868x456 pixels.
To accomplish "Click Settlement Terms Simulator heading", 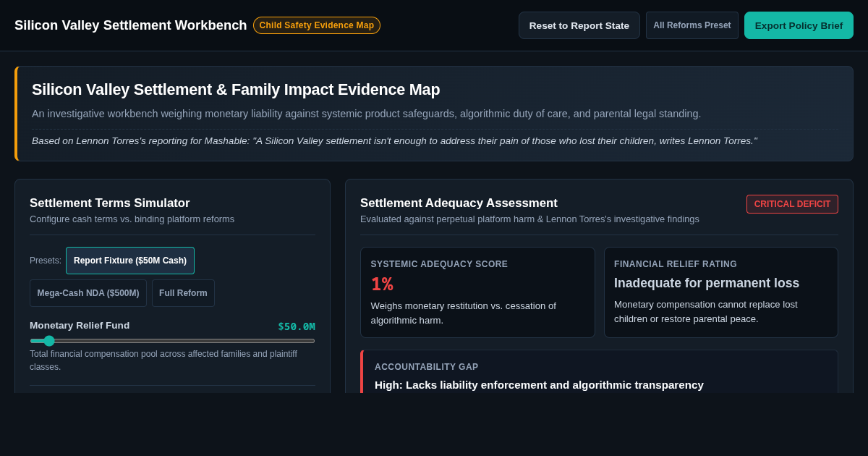I will 110,203.
